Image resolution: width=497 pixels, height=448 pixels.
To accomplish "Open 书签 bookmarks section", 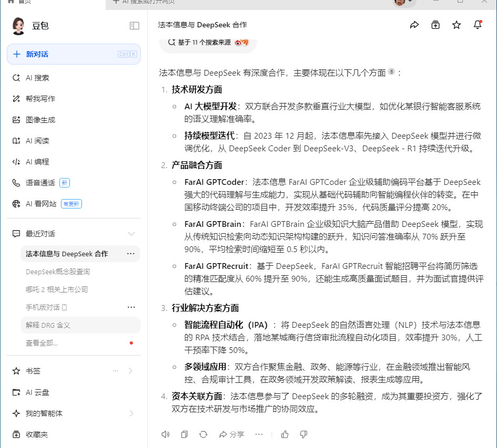I will tap(33, 371).
